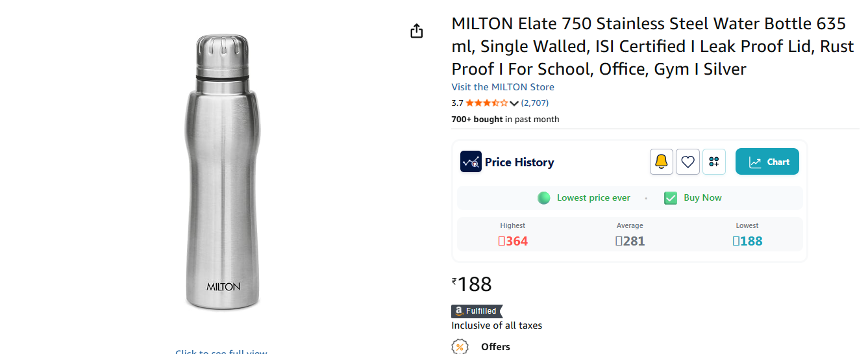
Task: Set a price alert with the bell icon
Action: pyautogui.click(x=661, y=162)
